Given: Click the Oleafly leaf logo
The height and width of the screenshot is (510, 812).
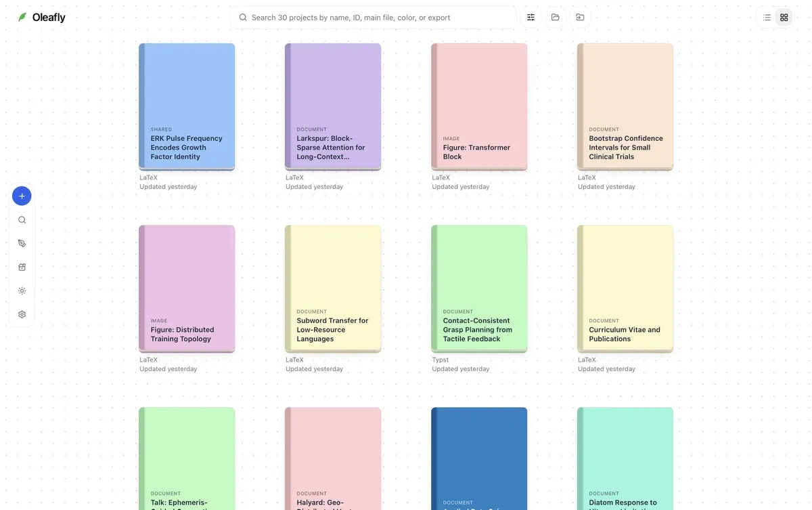Looking at the screenshot, I should [x=22, y=18].
